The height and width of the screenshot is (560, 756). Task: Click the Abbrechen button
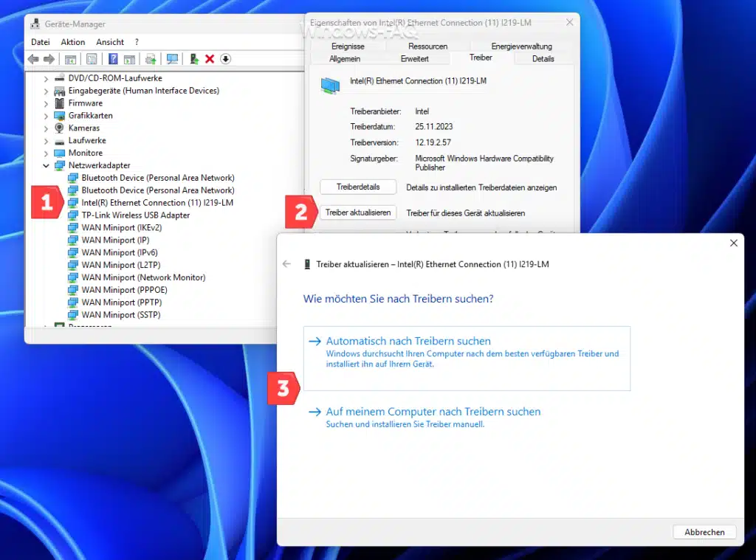click(x=704, y=532)
